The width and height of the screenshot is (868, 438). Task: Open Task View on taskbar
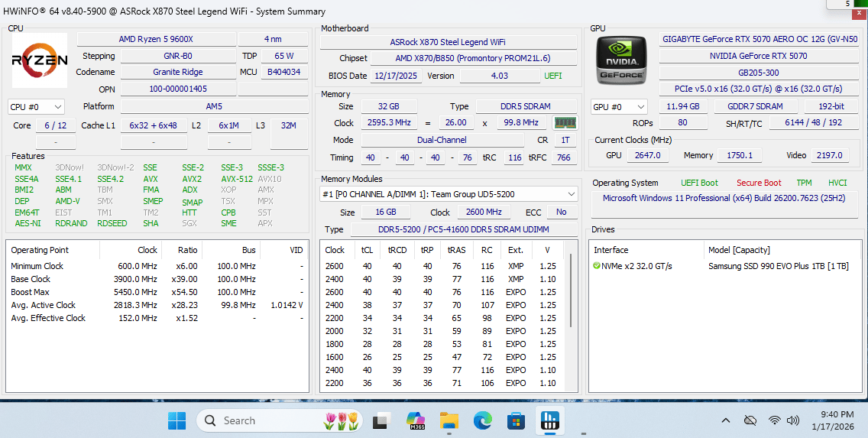pos(381,421)
